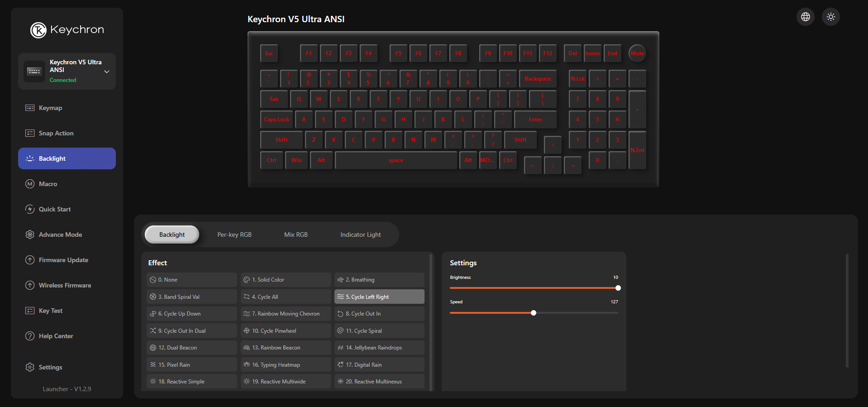The image size is (868, 407).
Task: Click the right panel scrollbar
Action: point(847,311)
